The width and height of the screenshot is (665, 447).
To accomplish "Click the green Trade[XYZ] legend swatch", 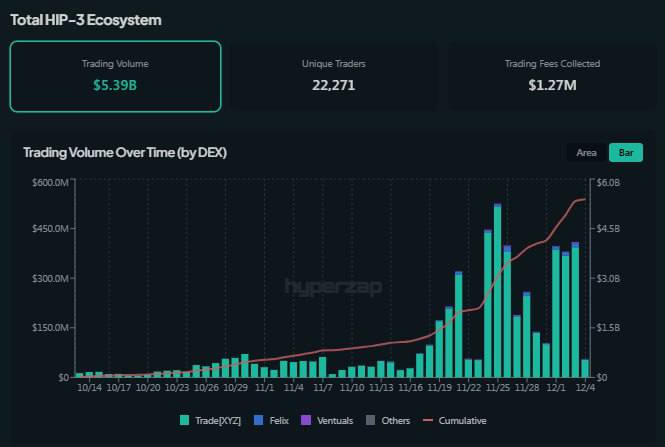I will click(x=185, y=421).
